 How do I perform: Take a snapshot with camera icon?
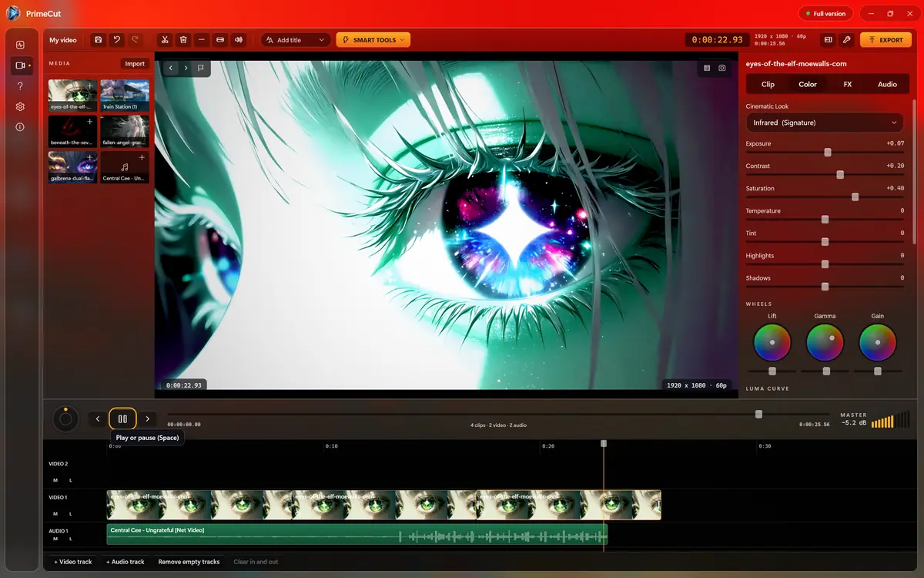tap(722, 68)
